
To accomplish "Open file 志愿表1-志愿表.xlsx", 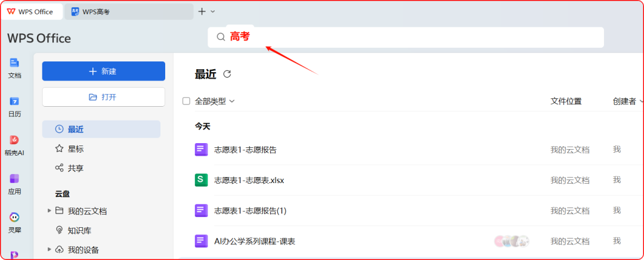I will coord(249,180).
